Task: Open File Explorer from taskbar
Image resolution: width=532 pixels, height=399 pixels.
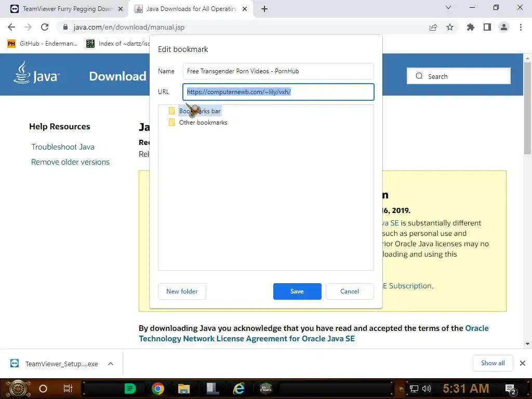Action: point(184,389)
